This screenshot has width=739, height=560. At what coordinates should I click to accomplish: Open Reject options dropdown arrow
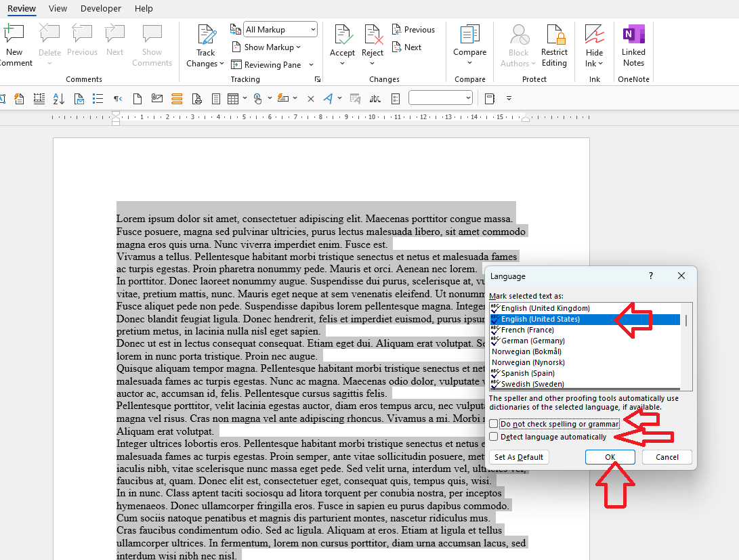click(x=373, y=64)
